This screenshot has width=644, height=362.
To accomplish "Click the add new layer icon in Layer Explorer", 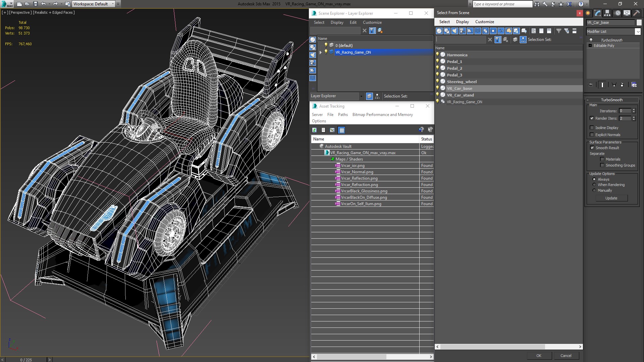I will [380, 31].
